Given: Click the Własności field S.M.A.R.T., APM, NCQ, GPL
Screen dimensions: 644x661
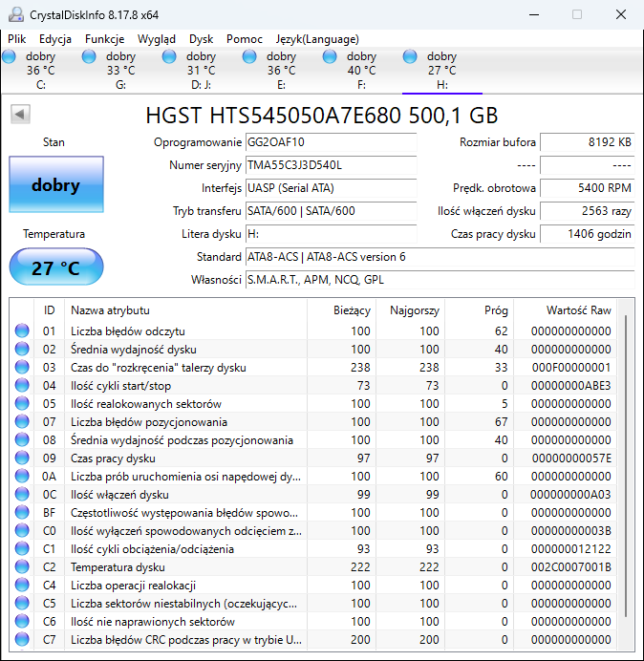Looking at the screenshot, I should tap(440, 280).
